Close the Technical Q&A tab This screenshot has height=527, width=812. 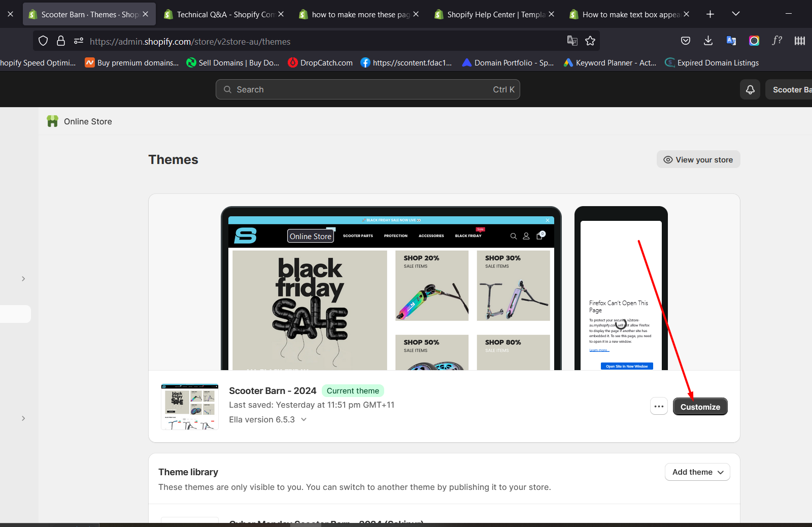(x=281, y=14)
